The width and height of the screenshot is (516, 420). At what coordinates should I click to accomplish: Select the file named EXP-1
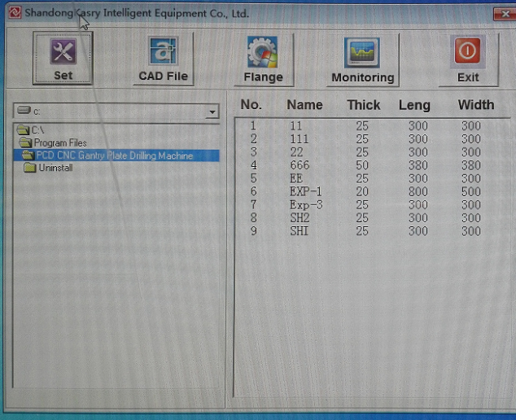click(x=306, y=191)
